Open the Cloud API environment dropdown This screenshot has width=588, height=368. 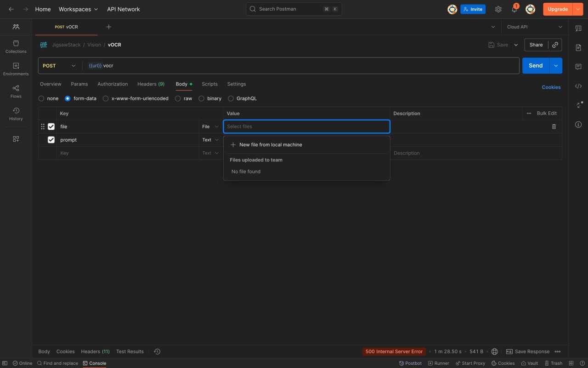(534, 27)
